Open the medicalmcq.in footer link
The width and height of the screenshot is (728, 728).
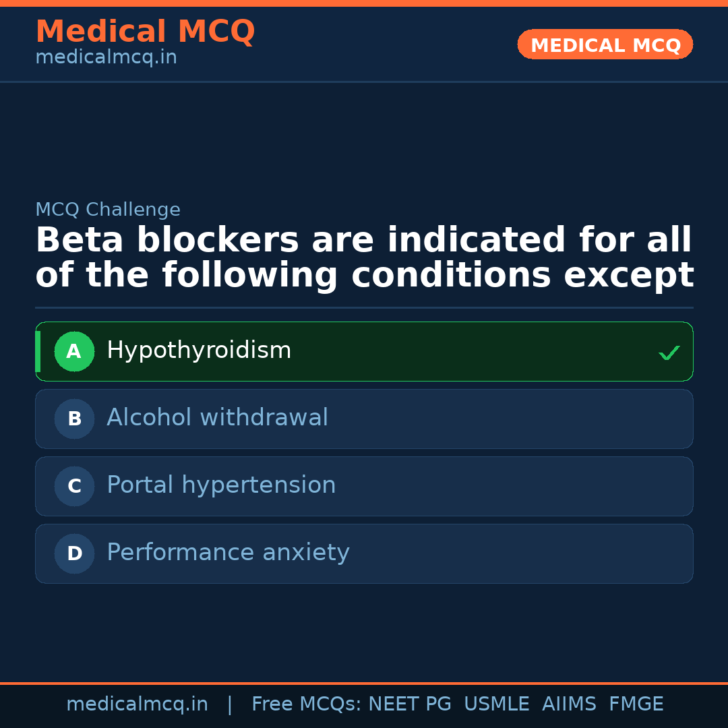(x=137, y=704)
